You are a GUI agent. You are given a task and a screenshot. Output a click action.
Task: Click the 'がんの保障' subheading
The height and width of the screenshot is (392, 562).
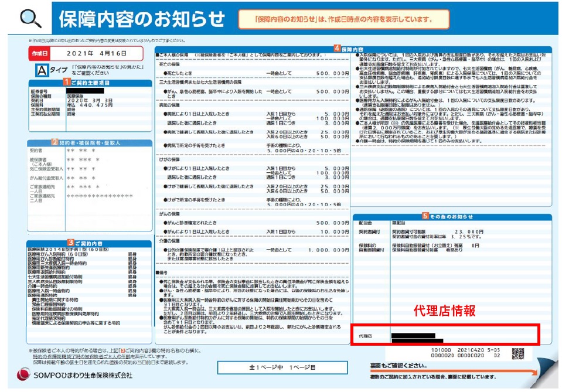169,213
